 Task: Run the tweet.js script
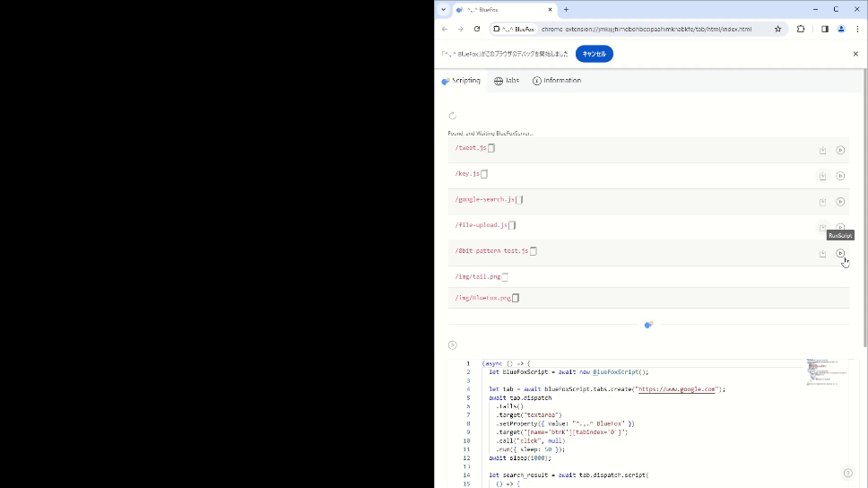click(840, 151)
